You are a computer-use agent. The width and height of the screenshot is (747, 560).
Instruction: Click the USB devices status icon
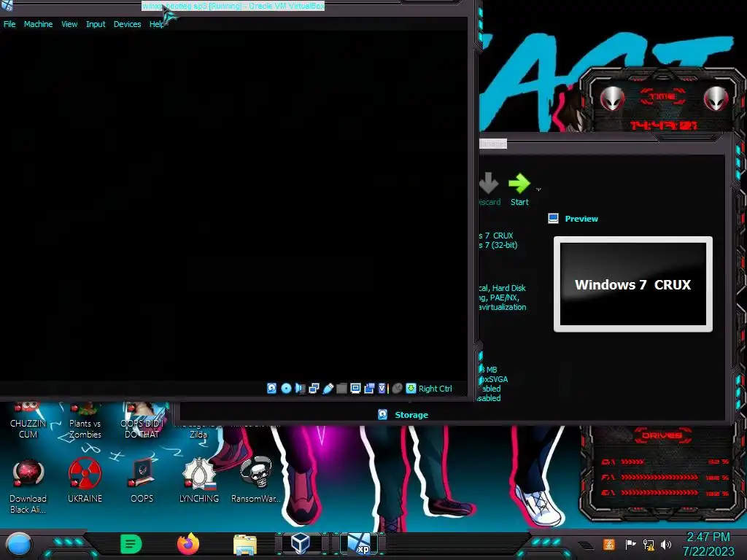coord(328,389)
